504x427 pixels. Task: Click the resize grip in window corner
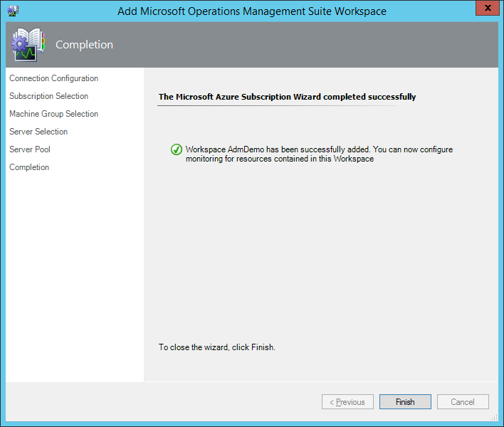pyautogui.click(x=494, y=417)
